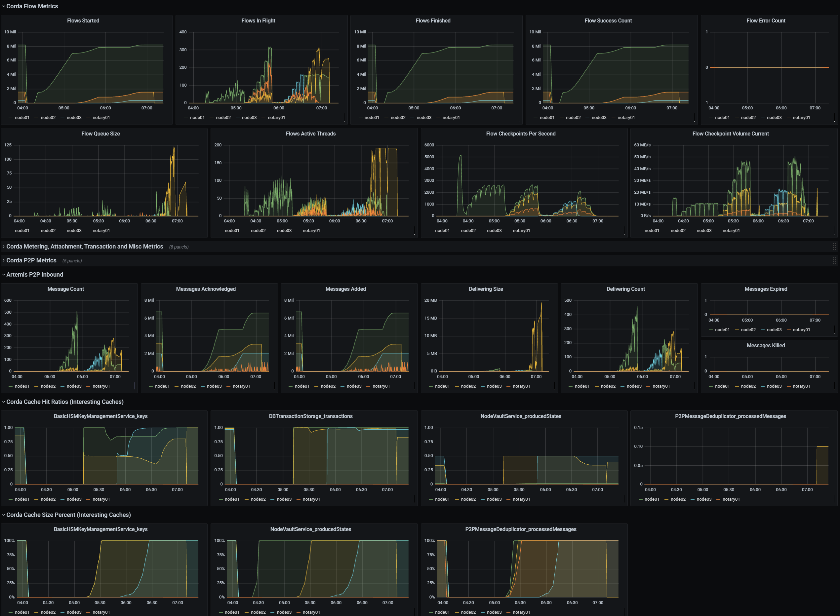Click the Messages Killed panel title
Viewport: 840px width, 616px height.
click(x=766, y=346)
